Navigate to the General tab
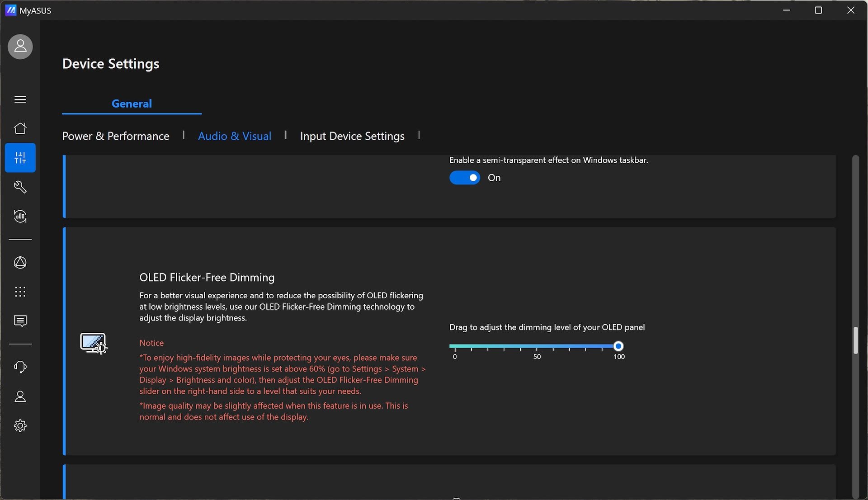 coord(131,103)
